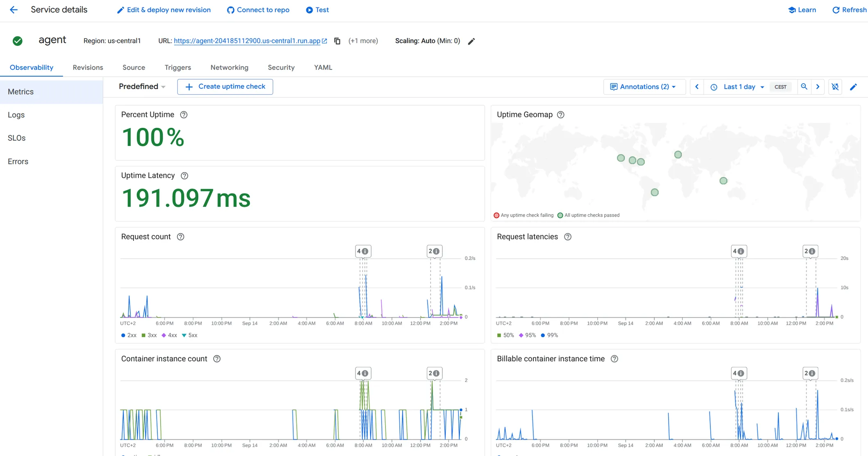This screenshot has height=456, width=868.
Task: Toggle the 95% series in latencies legend
Action: pos(527,335)
